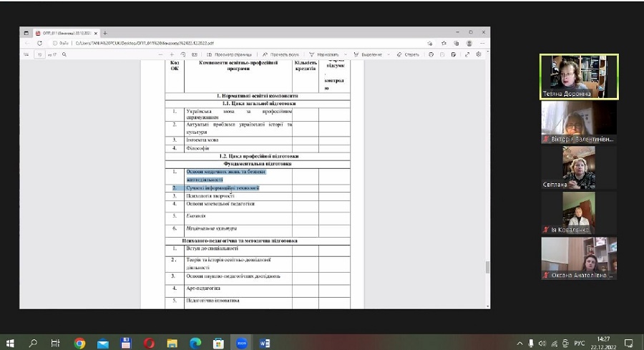
Task: Refresh the browser page
Action: [x=39, y=43]
